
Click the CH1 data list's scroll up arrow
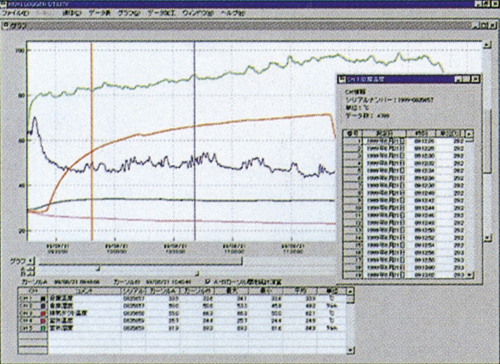(469, 134)
